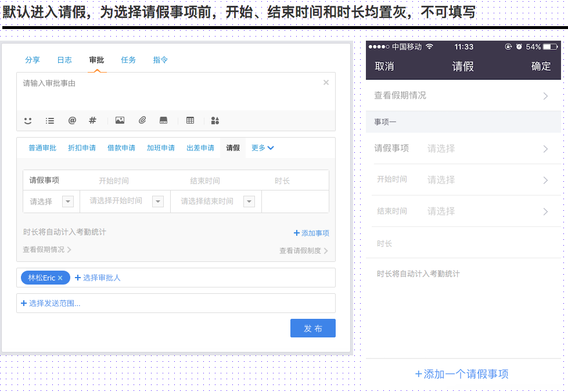Insert a table using the grid icon
Screen dimensions: 568x392
[190, 121]
